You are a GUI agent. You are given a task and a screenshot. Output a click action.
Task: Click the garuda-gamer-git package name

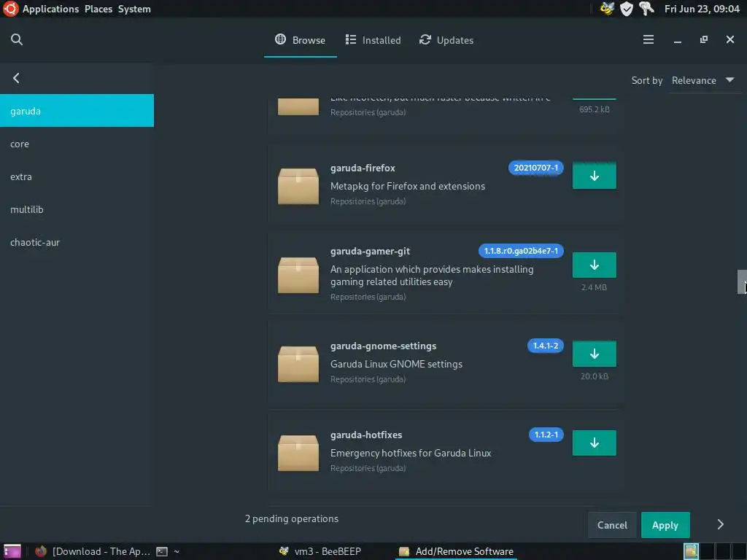pos(370,251)
